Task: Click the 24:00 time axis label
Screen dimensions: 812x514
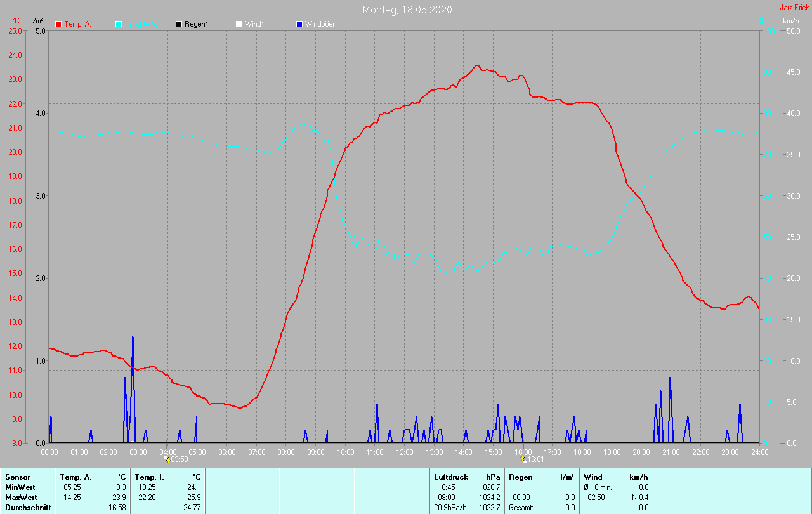Action: (759, 452)
